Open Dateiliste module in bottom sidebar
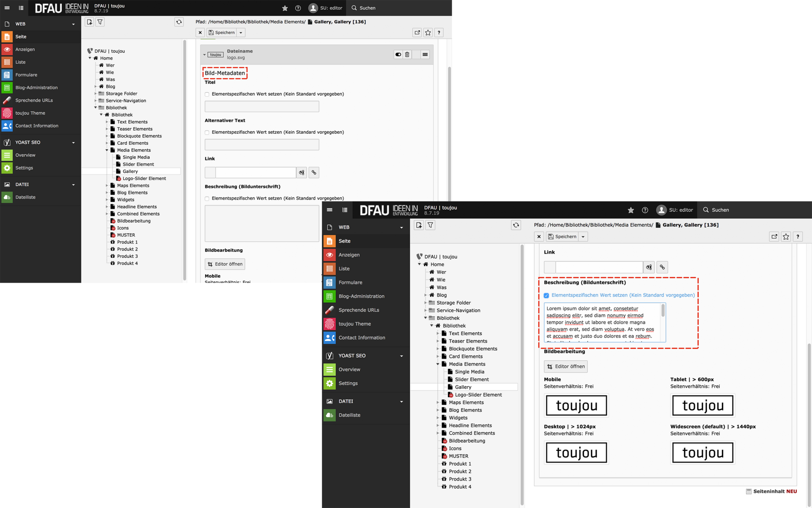 click(x=349, y=415)
